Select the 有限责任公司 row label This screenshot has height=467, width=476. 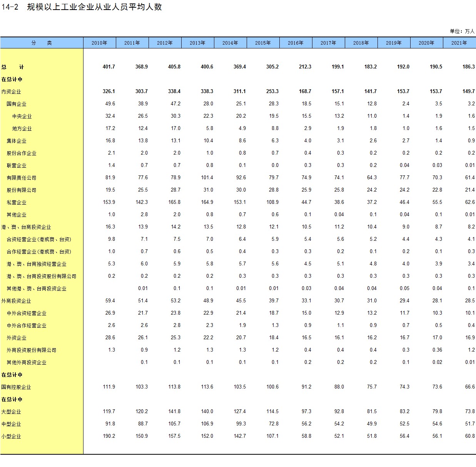point(22,178)
